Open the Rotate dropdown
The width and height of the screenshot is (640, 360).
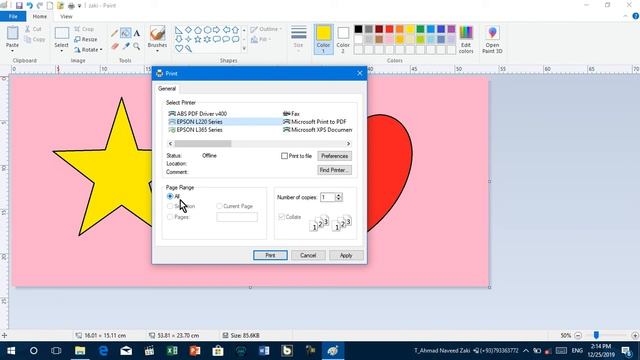point(88,50)
